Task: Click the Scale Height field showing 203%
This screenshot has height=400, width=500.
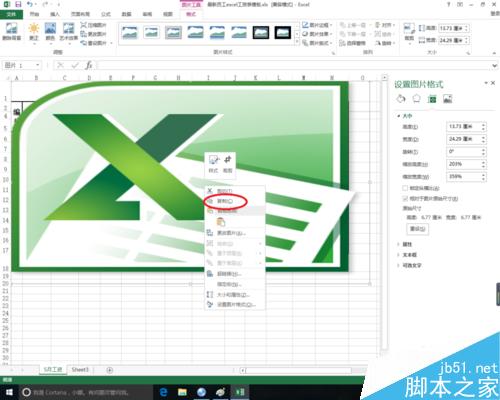Action: [x=466, y=164]
